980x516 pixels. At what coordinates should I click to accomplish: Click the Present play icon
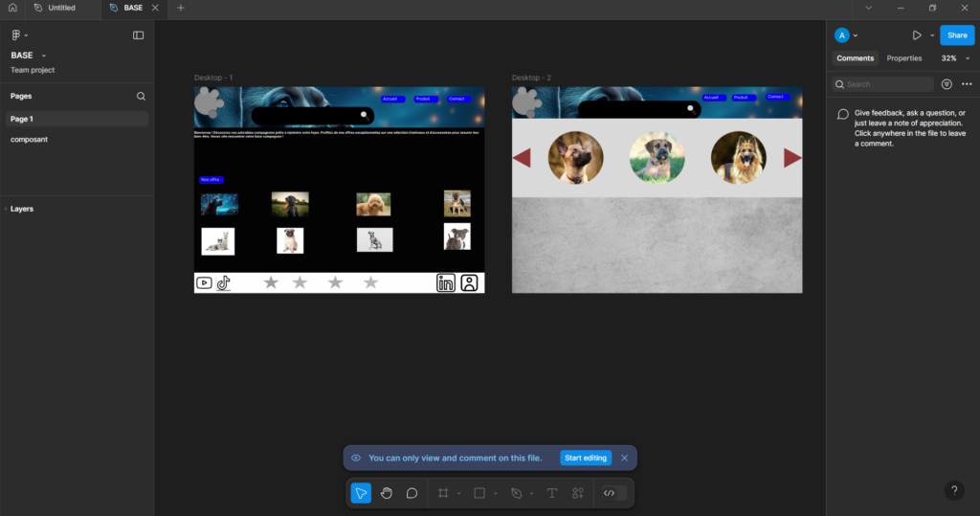916,35
